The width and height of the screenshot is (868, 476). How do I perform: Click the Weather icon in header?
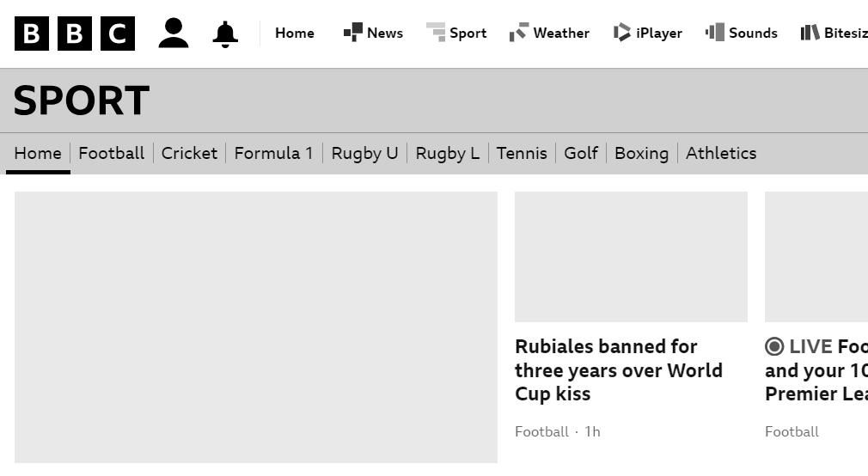click(518, 33)
